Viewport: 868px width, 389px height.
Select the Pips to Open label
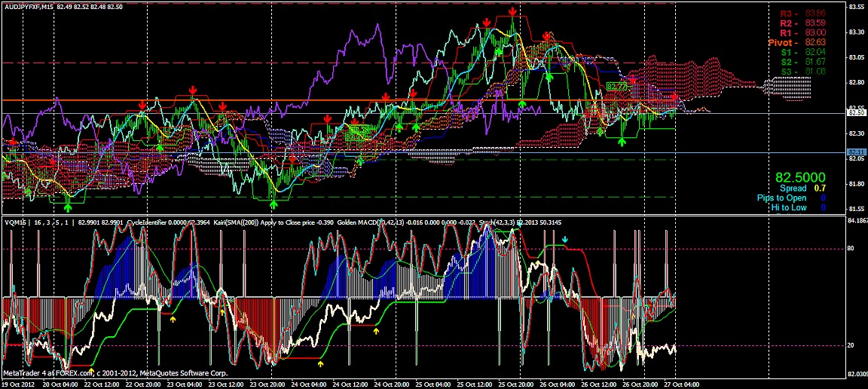click(x=781, y=198)
